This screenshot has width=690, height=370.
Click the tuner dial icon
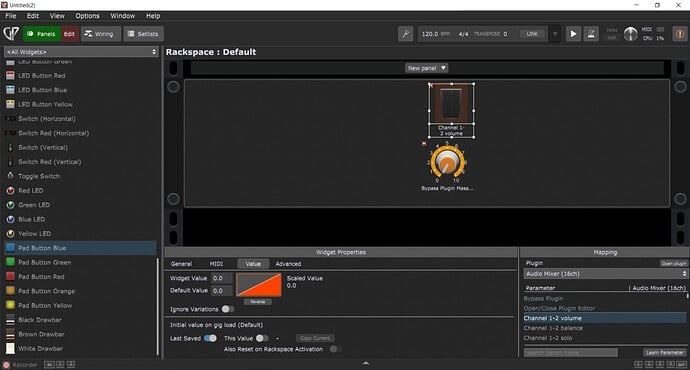(x=630, y=34)
